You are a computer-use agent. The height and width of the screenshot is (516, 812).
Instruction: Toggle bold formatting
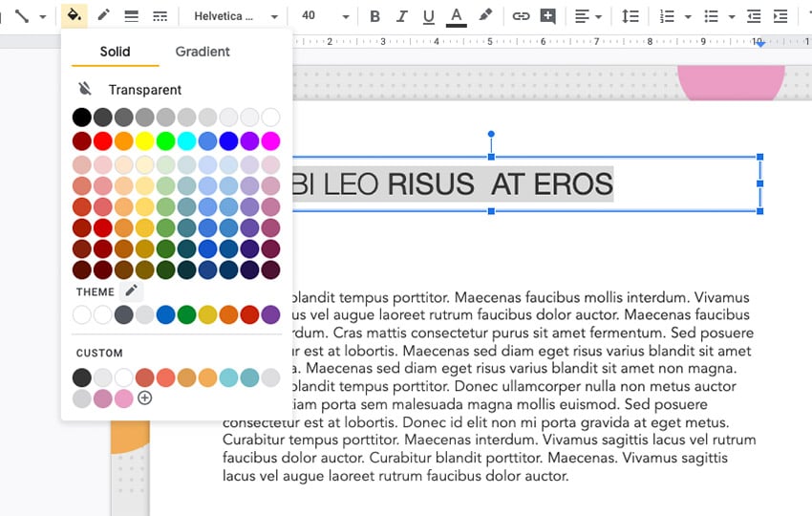tap(374, 16)
